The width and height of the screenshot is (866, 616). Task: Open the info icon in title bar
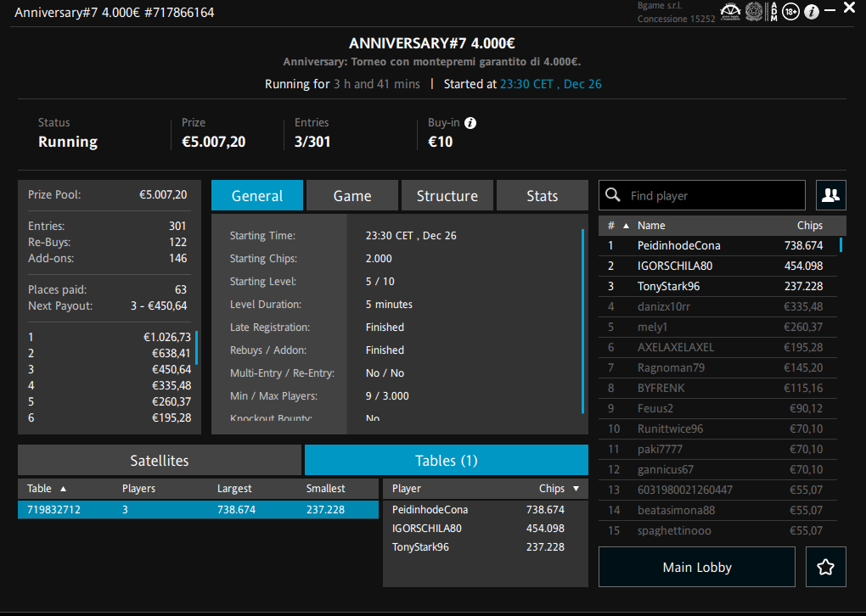pyautogui.click(x=812, y=12)
